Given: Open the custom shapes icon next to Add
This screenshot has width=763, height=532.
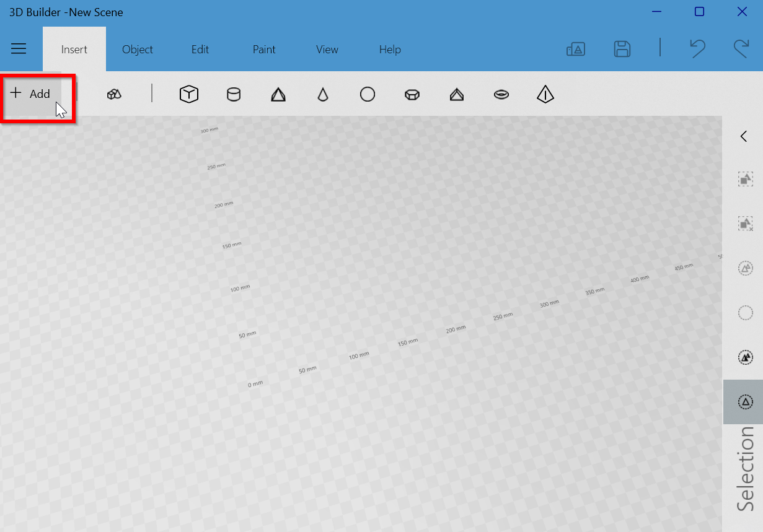Looking at the screenshot, I should (x=114, y=94).
